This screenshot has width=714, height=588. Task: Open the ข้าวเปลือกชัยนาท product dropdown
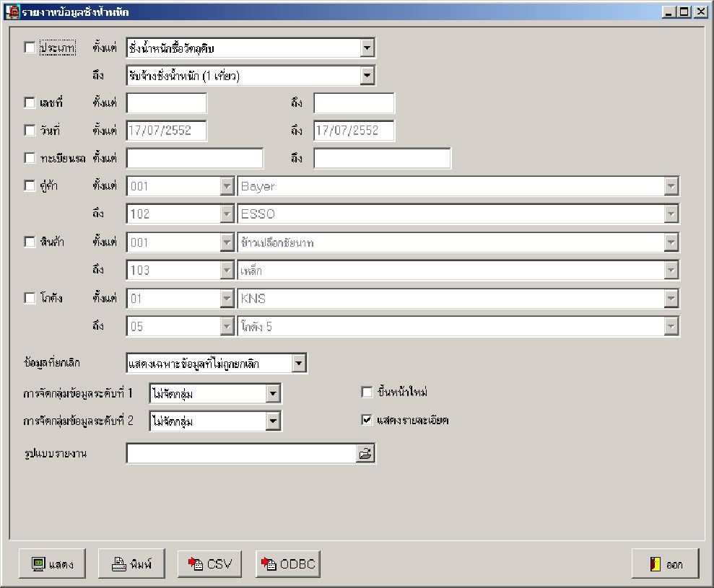(671, 242)
